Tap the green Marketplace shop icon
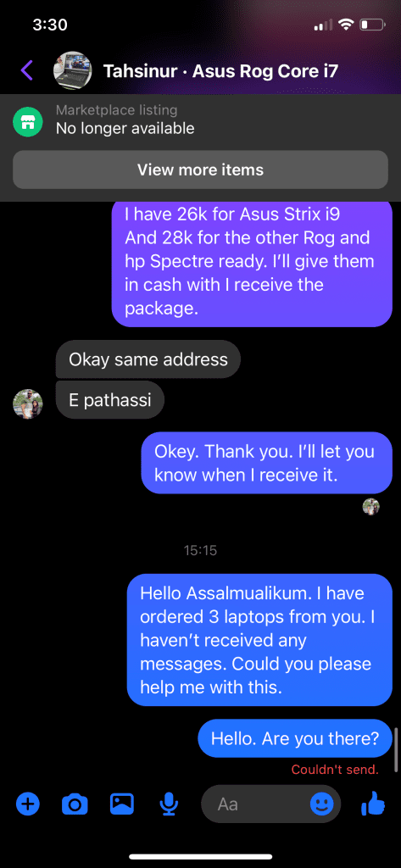Image resolution: width=401 pixels, height=868 pixels. click(x=28, y=121)
